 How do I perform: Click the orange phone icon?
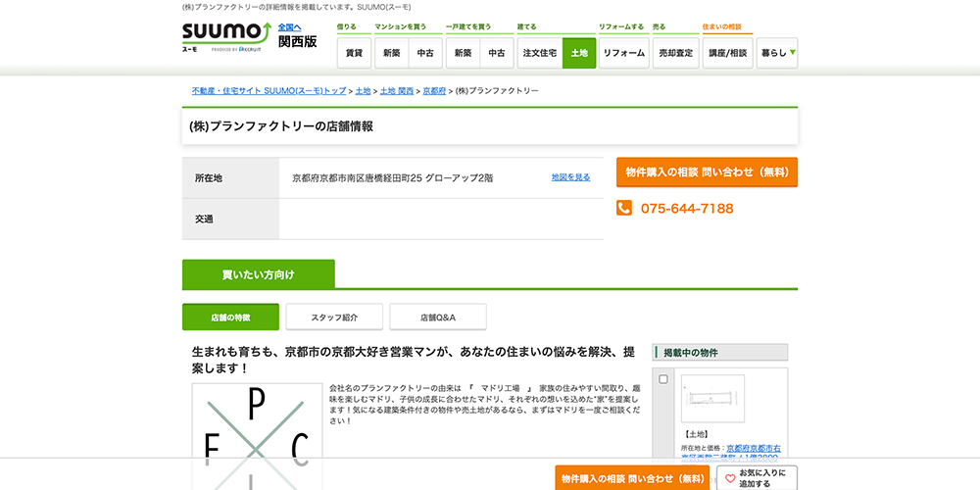(623, 208)
